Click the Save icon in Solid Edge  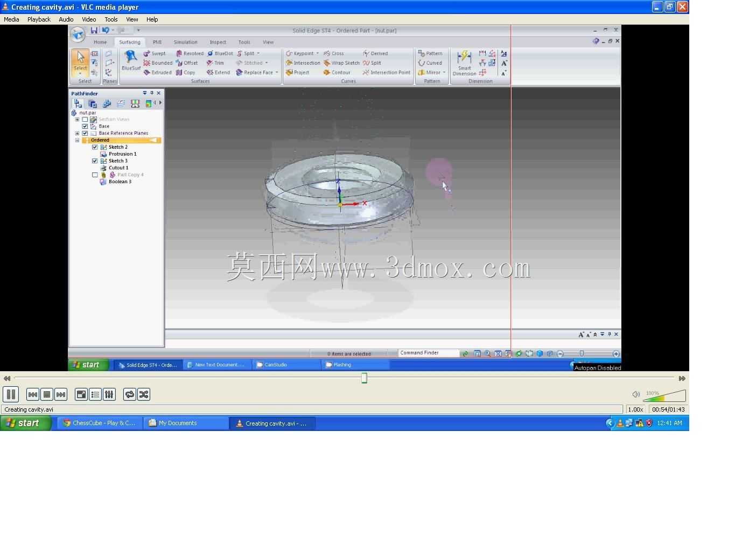click(x=94, y=30)
